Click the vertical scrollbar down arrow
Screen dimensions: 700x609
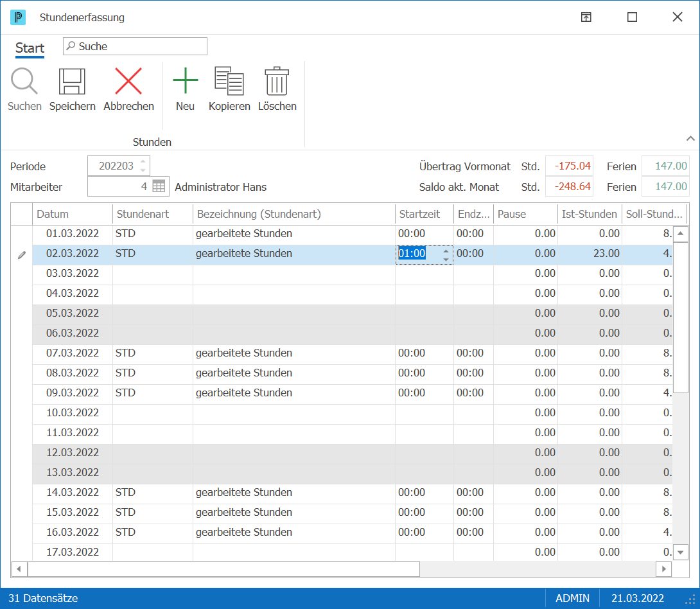pos(680,552)
